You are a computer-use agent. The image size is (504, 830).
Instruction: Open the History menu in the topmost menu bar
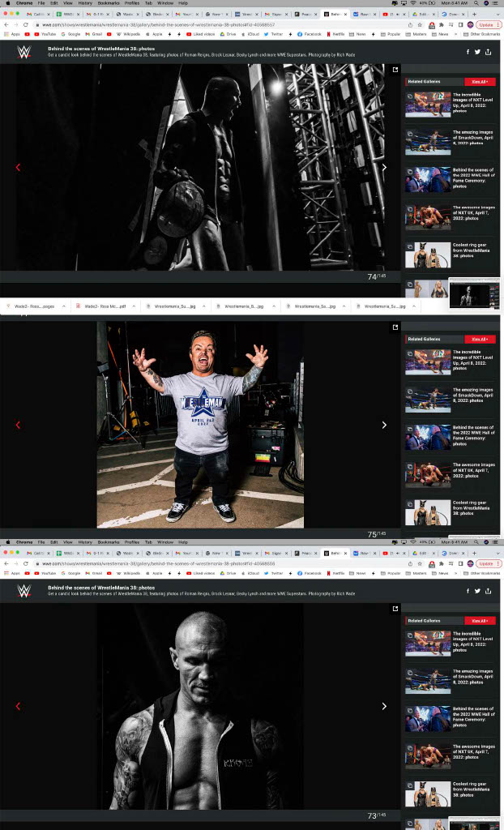pyautogui.click(x=85, y=3)
